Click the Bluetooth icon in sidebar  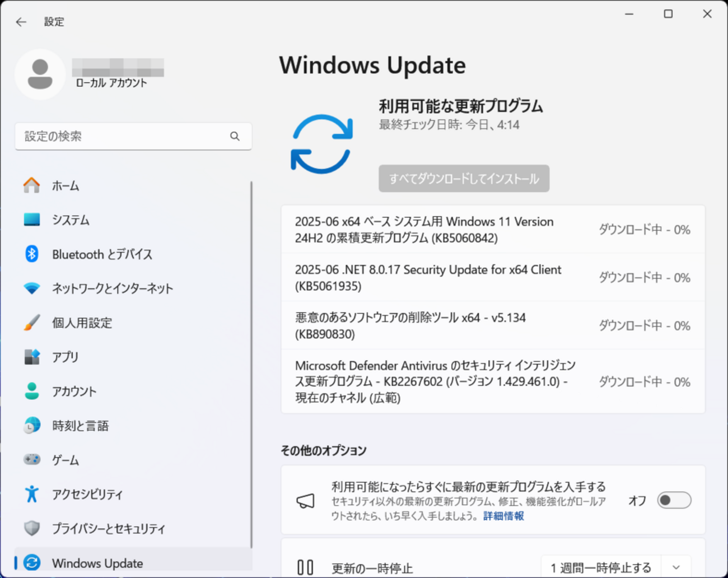coord(32,254)
